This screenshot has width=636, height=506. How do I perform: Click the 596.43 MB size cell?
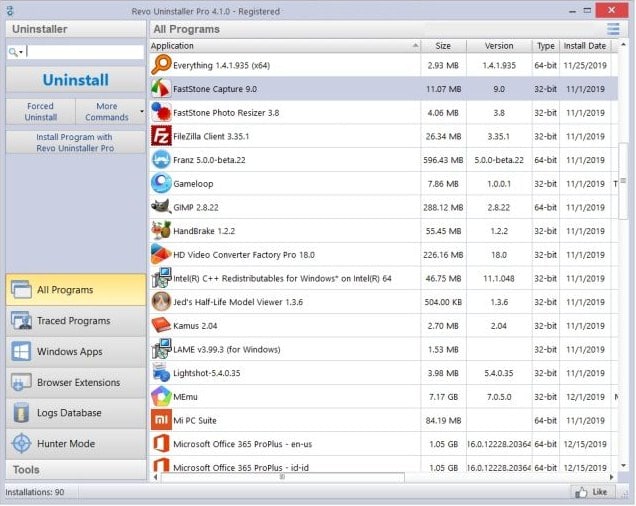443,160
